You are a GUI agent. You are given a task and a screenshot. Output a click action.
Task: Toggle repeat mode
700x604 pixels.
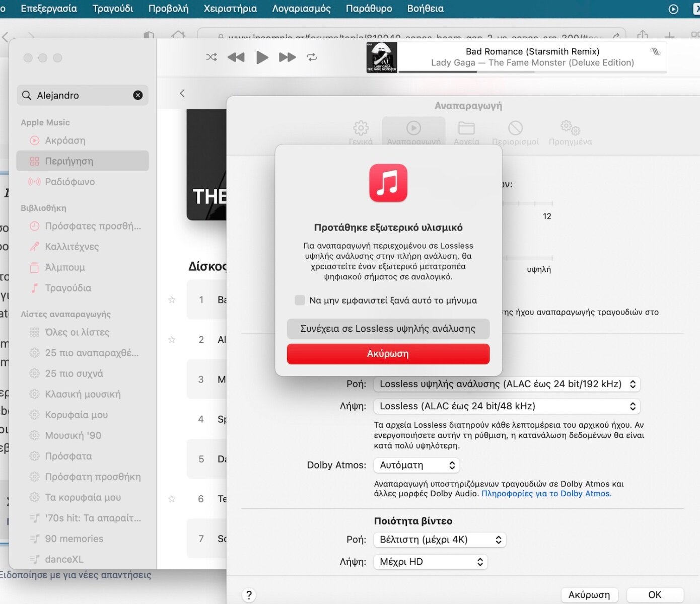312,57
